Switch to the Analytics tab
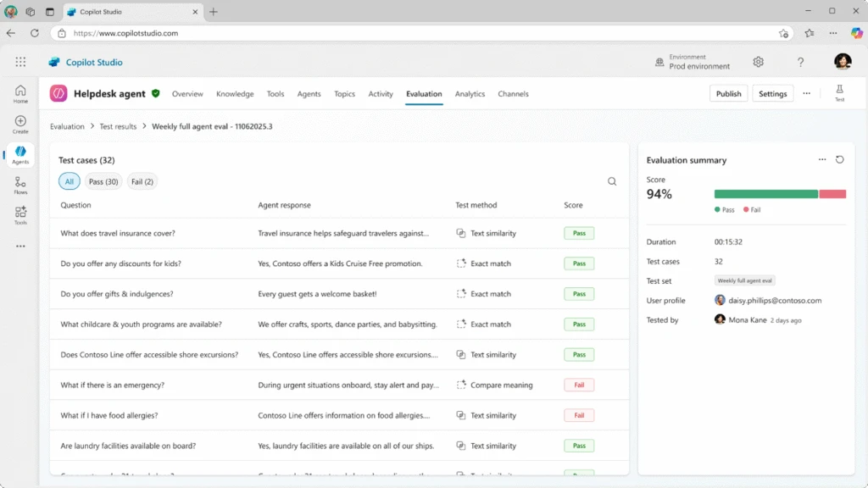868x488 pixels. pos(470,93)
